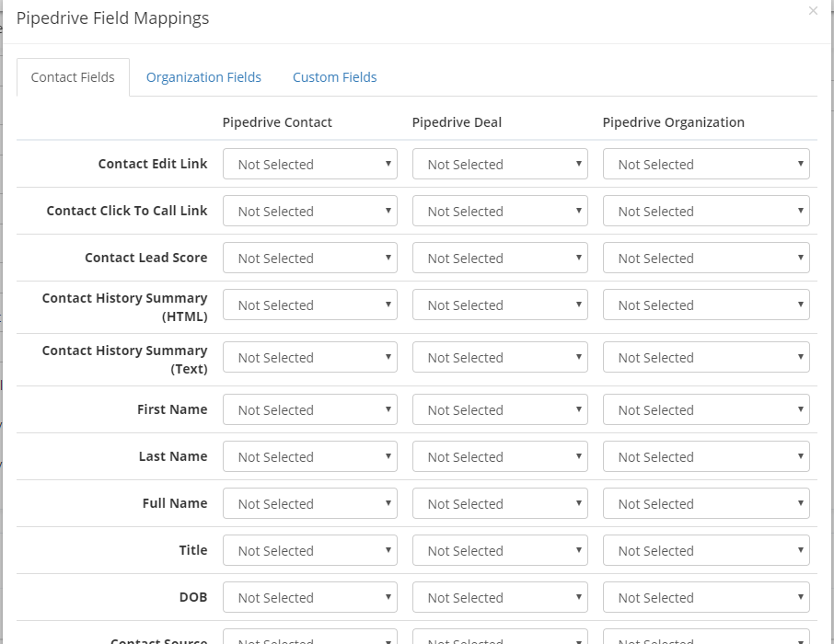
Task: Open Pipedrive Organization dropdown for Full Name
Action: [706, 503]
